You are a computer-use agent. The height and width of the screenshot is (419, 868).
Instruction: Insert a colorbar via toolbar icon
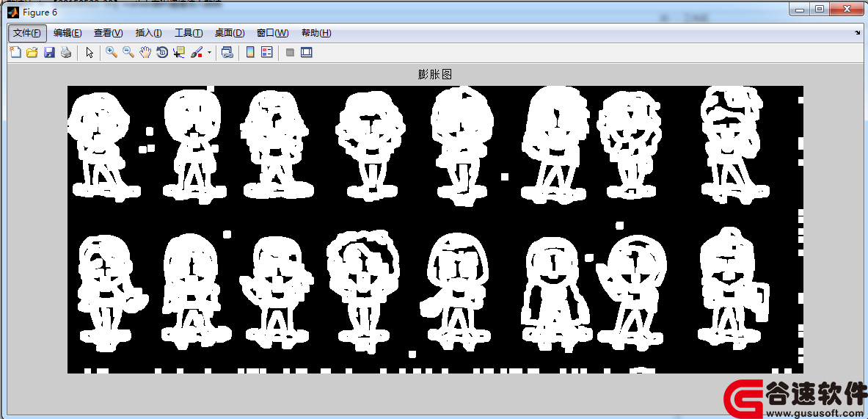250,53
